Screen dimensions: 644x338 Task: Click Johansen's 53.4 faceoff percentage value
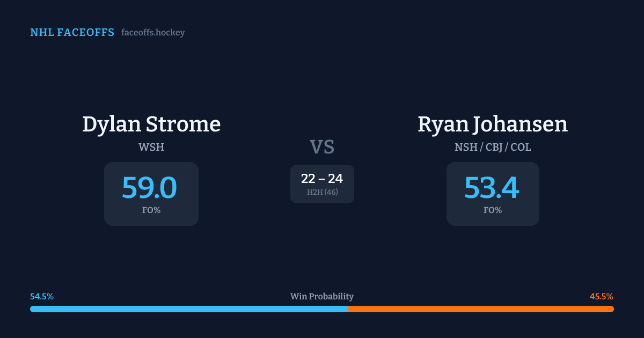pos(492,188)
